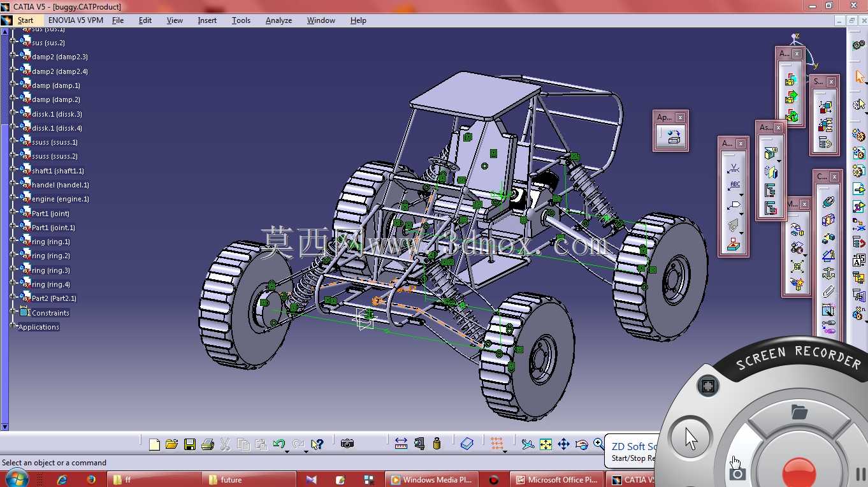Open the 'future' folder taskbar button
Viewport: 868px width, 487px height.
(x=250, y=480)
